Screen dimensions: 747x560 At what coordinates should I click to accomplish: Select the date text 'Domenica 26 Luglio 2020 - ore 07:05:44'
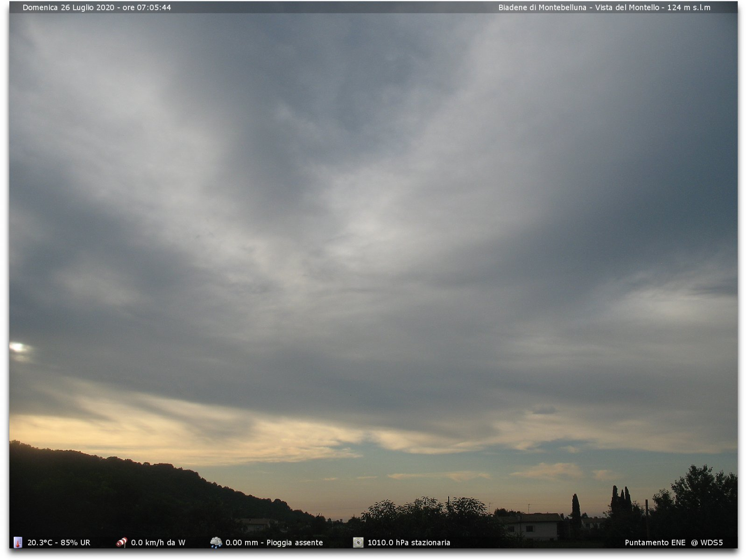point(97,7)
